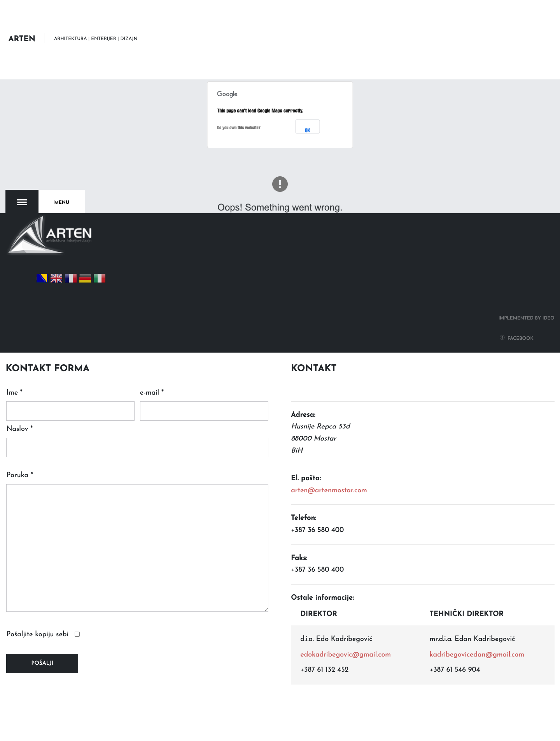The height and width of the screenshot is (741, 560).
Task: Open the arten@artenmostar.com email link
Action: (x=329, y=490)
